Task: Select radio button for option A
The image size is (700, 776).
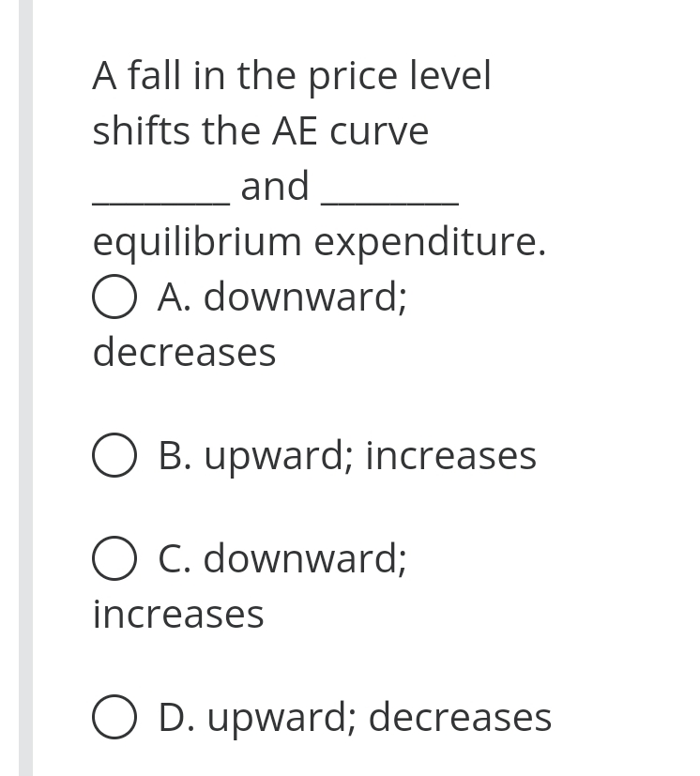Action: 114,297
